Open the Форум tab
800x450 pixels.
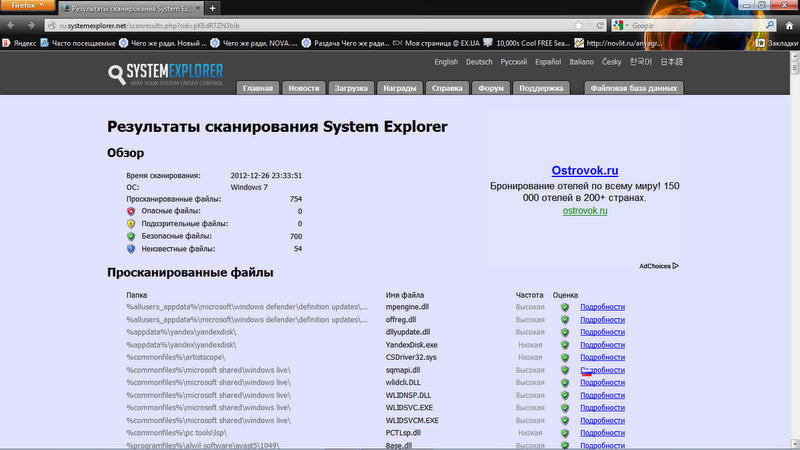coord(491,88)
